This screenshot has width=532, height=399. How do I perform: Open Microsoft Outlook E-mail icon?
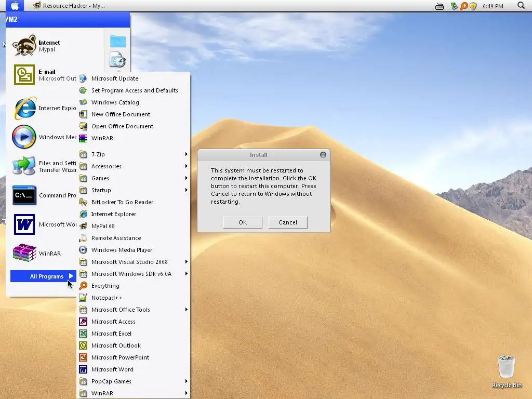point(24,75)
